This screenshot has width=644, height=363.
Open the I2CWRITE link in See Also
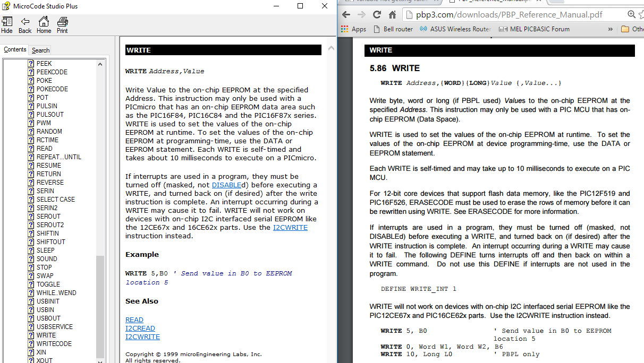[142, 337]
